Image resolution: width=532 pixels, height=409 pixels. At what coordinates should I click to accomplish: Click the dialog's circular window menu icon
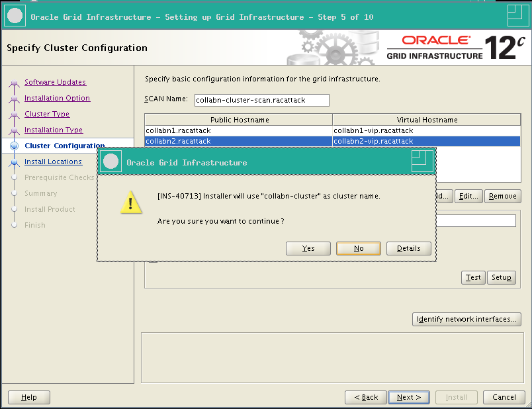coord(111,161)
